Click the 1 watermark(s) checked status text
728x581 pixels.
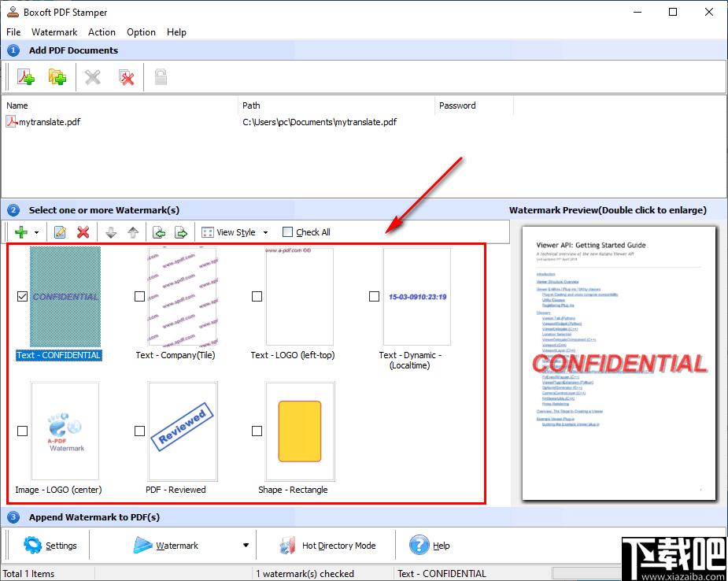[x=305, y=574]
